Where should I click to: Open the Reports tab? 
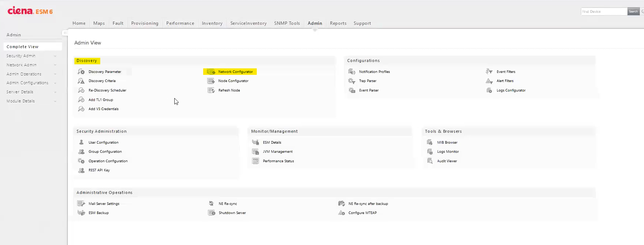point(338,23)
